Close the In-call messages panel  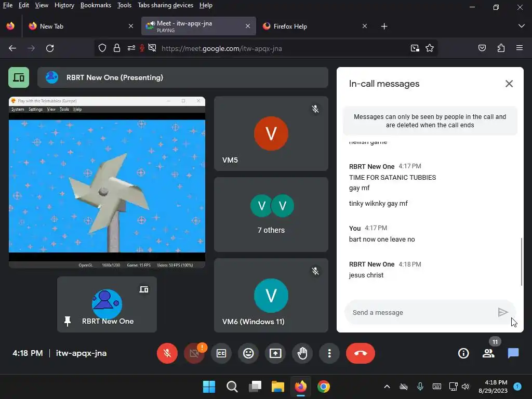(509, 84)
